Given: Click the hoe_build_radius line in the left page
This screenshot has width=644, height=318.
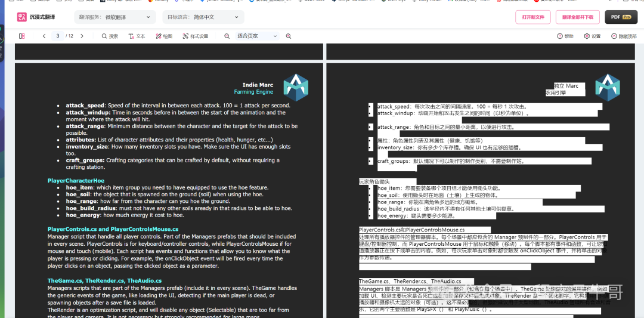Looking at the screenshot, I should [x=179, y=208].
